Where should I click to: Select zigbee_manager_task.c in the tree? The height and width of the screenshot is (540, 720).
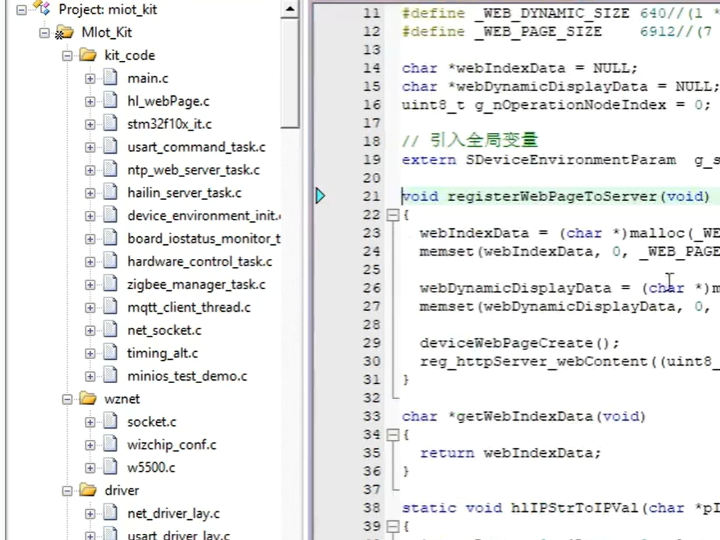(196, 285)
